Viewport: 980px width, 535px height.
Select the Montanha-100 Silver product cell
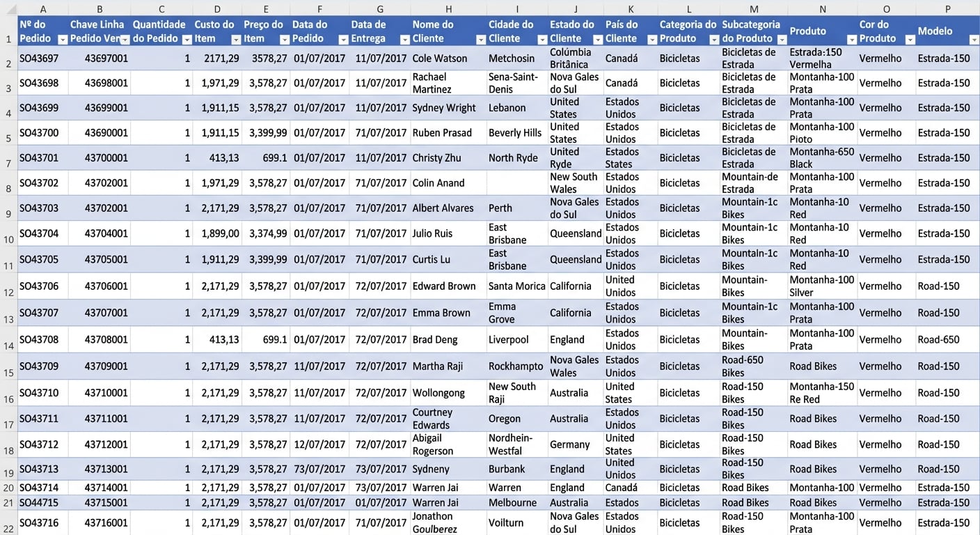pos(823,286)
